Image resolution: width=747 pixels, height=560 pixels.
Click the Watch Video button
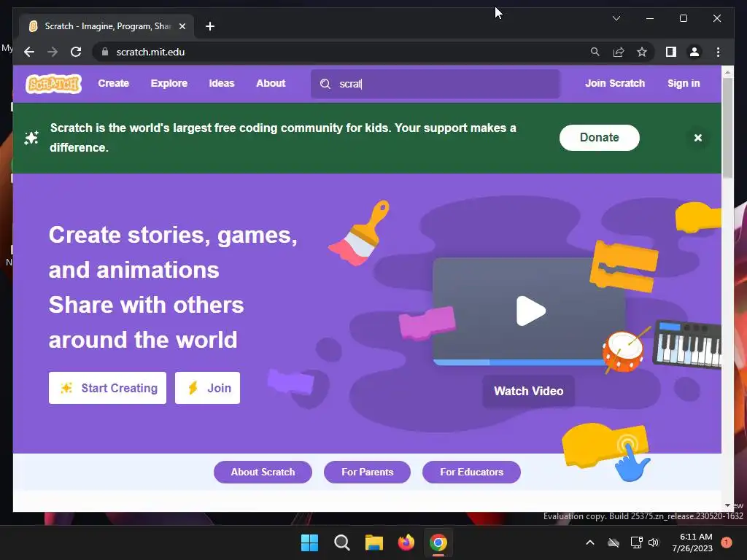click(x=528, y=391)
